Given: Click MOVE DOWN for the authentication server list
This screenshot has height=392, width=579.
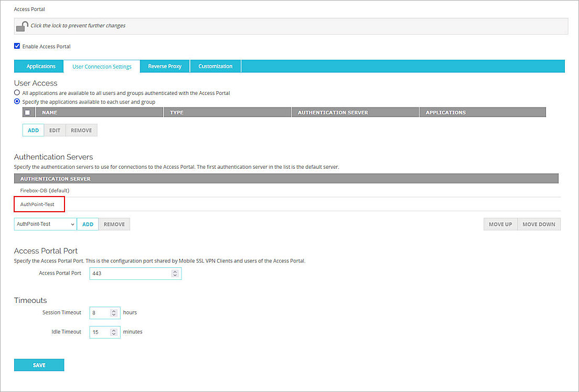Looking at the screenshot, I should pos(539,224).
